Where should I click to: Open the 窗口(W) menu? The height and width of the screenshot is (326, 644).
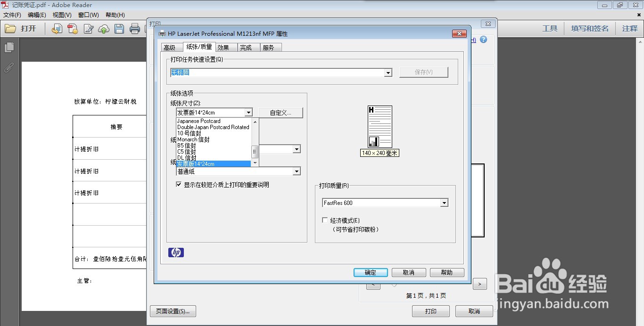pos(89,15)
